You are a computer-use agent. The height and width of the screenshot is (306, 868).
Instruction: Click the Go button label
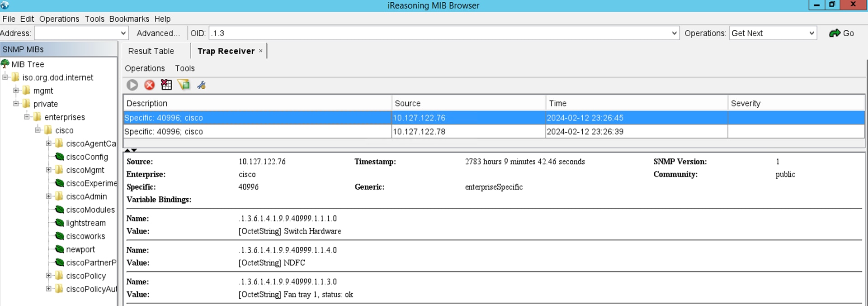click(849, 33)
